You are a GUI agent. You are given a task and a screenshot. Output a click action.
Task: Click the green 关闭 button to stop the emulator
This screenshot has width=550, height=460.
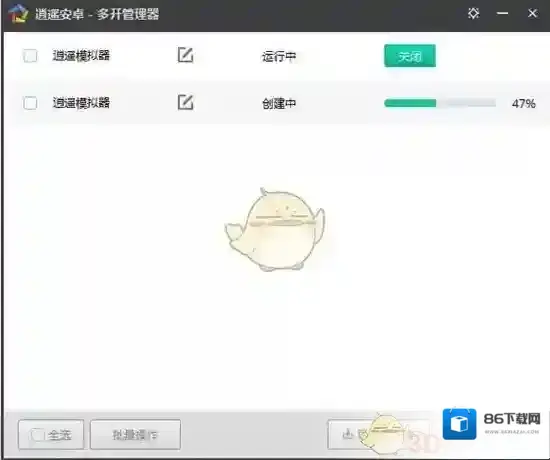pyautogui.click(x=410, y=56)
